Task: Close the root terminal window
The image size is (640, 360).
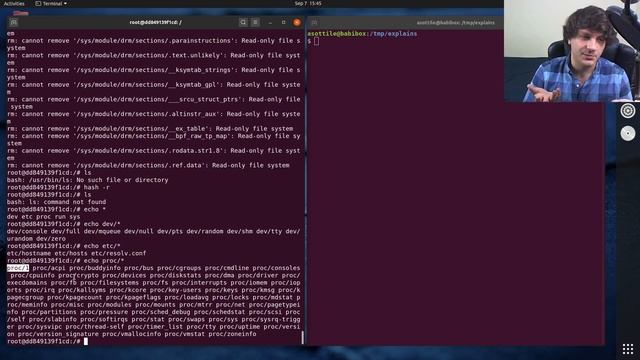Action: point(297,22)
